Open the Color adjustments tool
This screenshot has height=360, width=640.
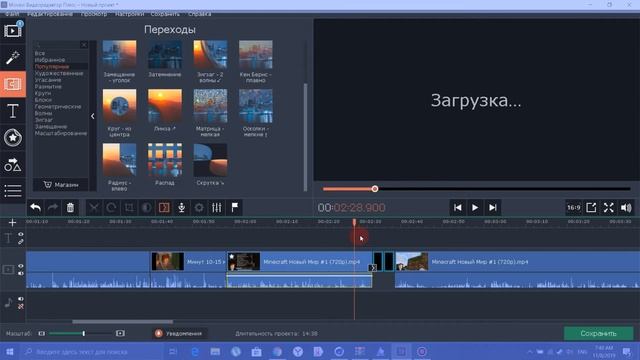coord(147,208)
